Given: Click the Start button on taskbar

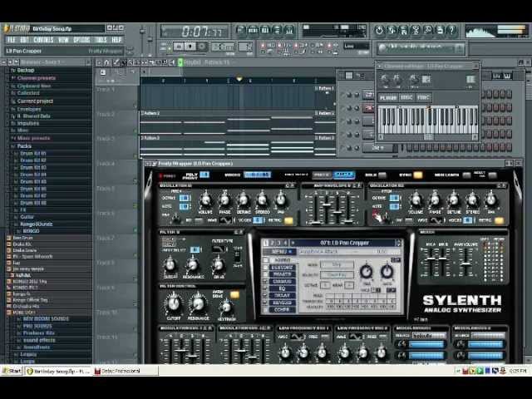Looking at the screenshot, I should pyautogui.click(x=12, y=372).
